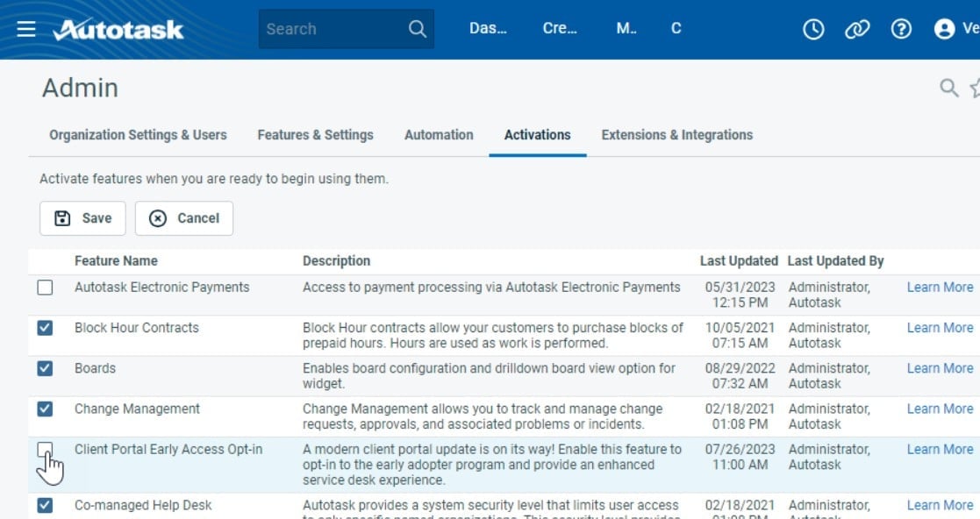The image size is (980, 519).
Task: Switch to Extensions & Integrations tab
Action: click(676, 135)
